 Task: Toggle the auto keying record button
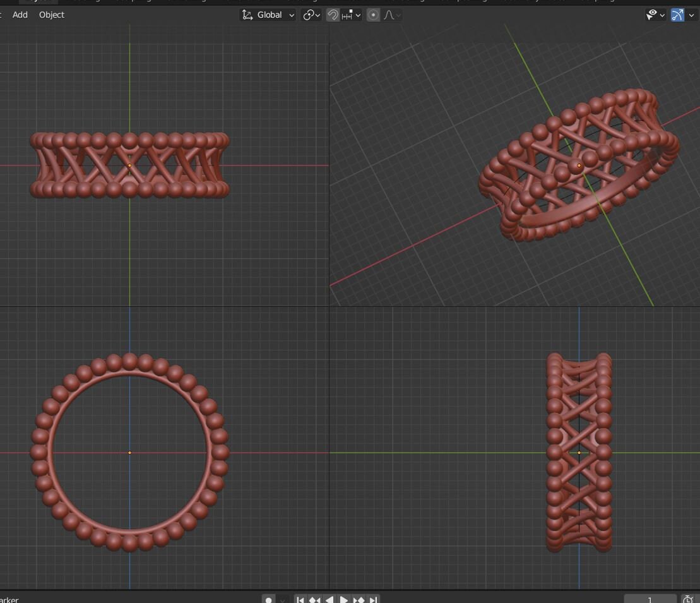click(x=269, y=599)
